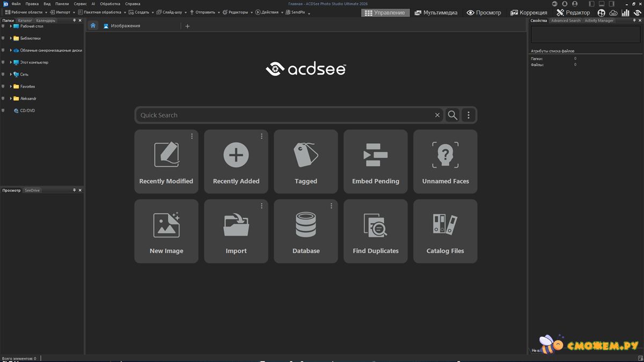The width and height of the screenshot is (644, 362).
Task: Click the Find Duplicates tile icon
Action: [x=375, y=225]
